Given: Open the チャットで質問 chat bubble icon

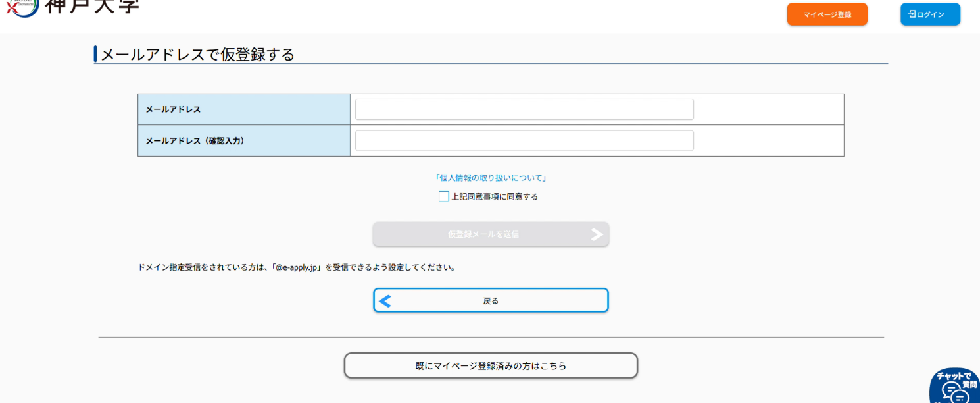Looking at the screenshot, I should pyautogui.click(x=956, y=387).
